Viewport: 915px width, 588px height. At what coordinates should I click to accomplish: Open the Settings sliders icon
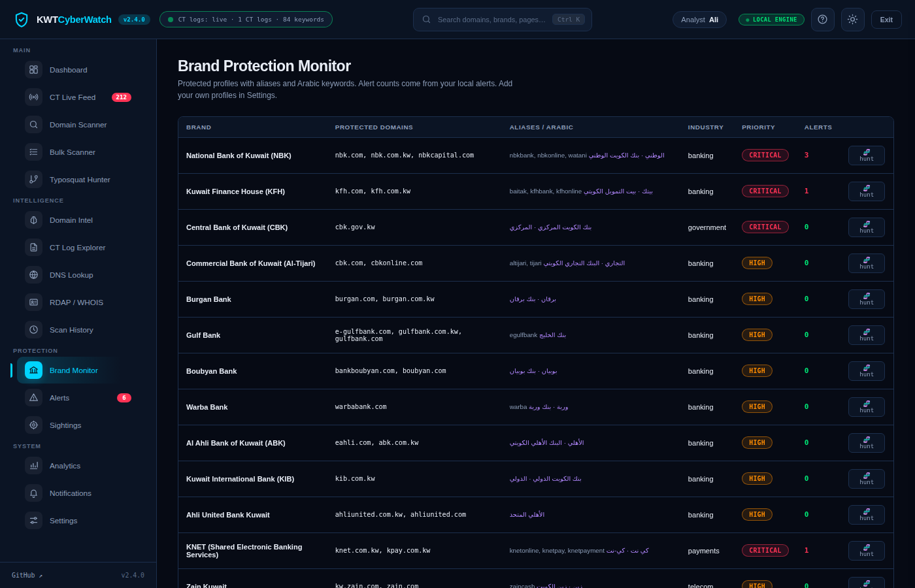[x=33, y=521]
